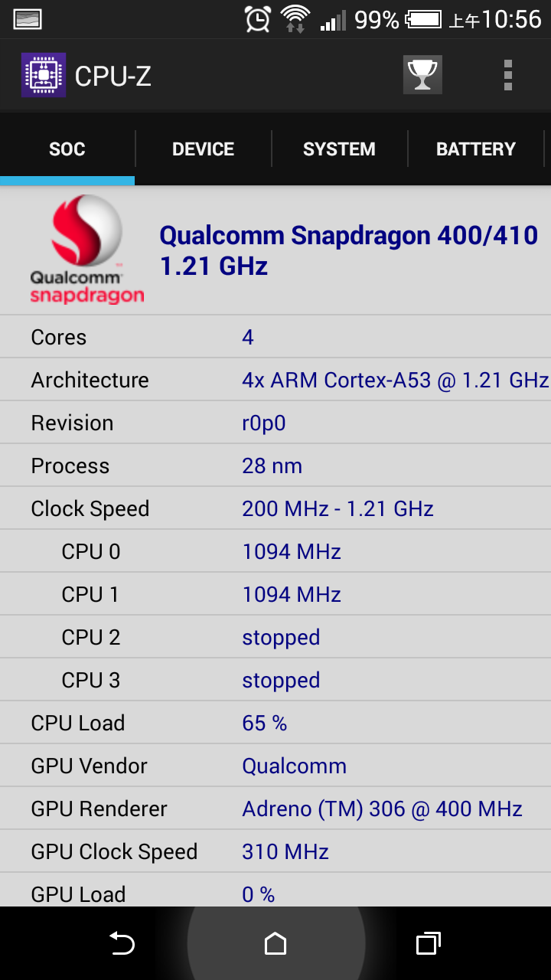551x980 pixels.
Task: Tap the Architecture row
Action: [275, 380]
